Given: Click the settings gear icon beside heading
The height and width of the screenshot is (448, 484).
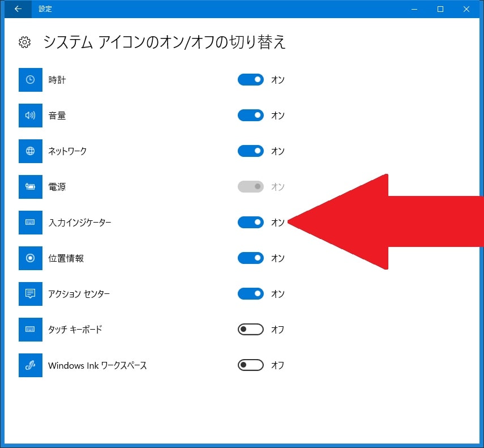Looking at the screenshot, I should [x=25, y=42].
